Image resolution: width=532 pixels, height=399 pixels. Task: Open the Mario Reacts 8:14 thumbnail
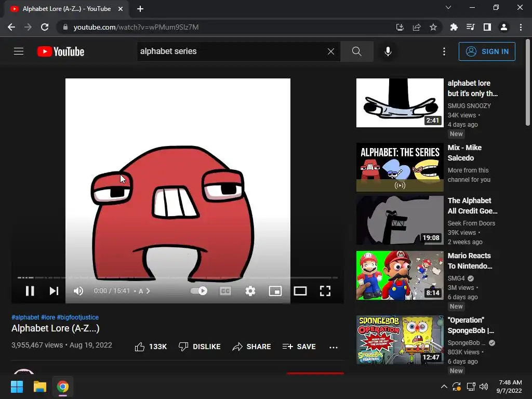[x=400, y=275]
